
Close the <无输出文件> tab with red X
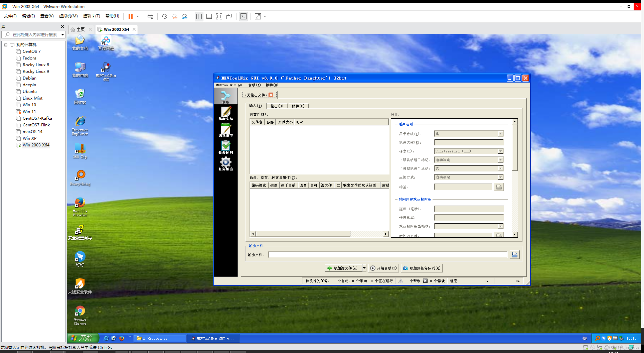pyautogui.click(x=271, y=95)
